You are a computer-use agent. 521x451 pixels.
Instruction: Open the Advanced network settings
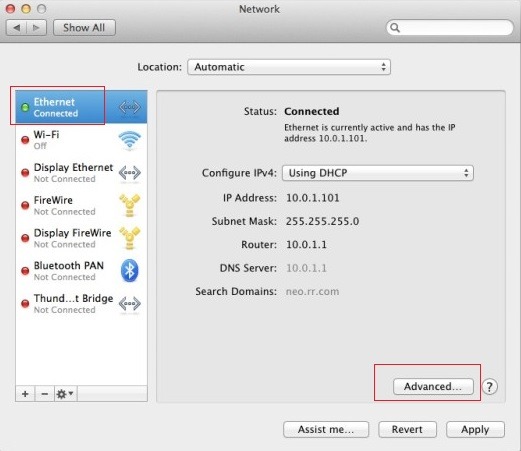pos(433,387)
